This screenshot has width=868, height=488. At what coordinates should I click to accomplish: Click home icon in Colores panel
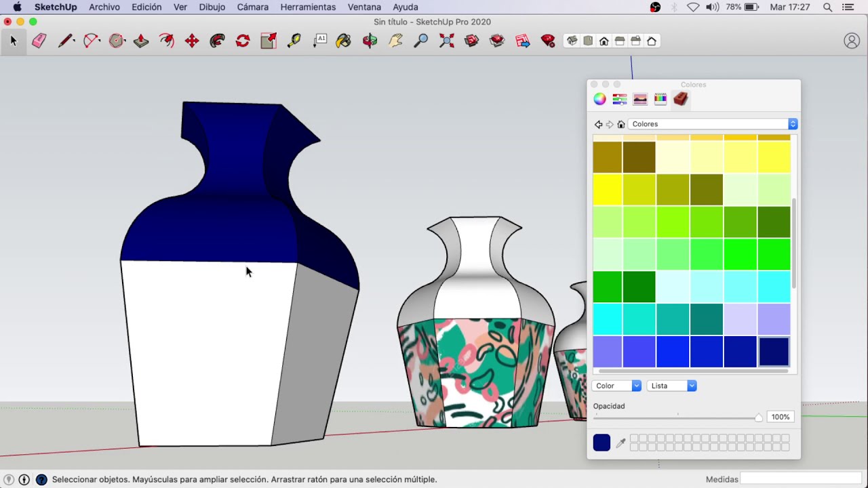click(620, 124)
